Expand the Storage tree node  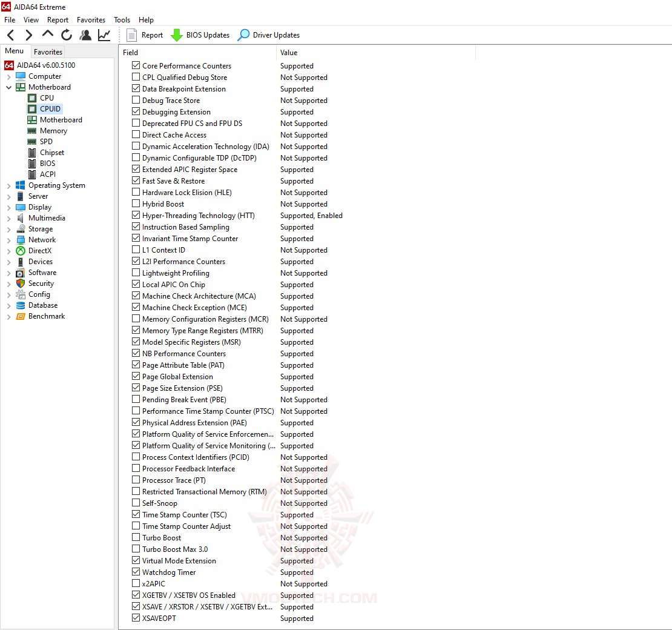coord(8,230)
